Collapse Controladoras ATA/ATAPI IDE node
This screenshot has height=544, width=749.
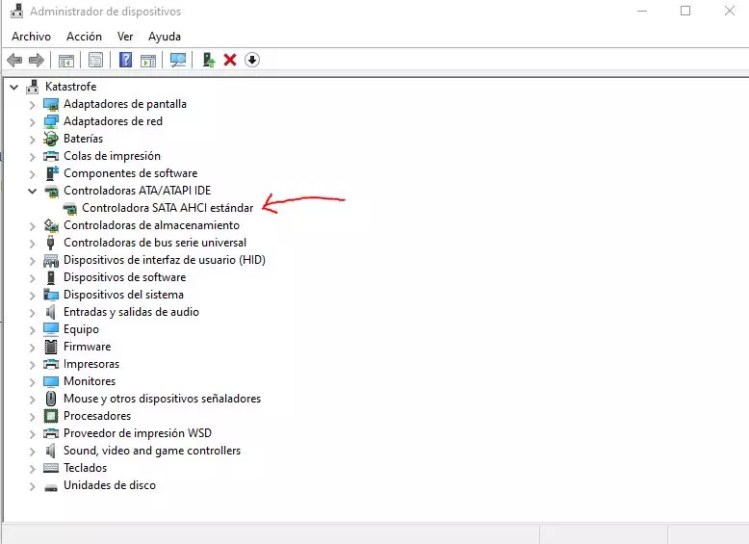pos(32,191)
